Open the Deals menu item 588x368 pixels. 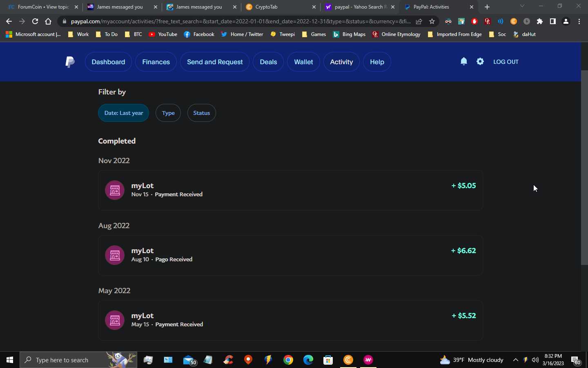tap(268, 62)
